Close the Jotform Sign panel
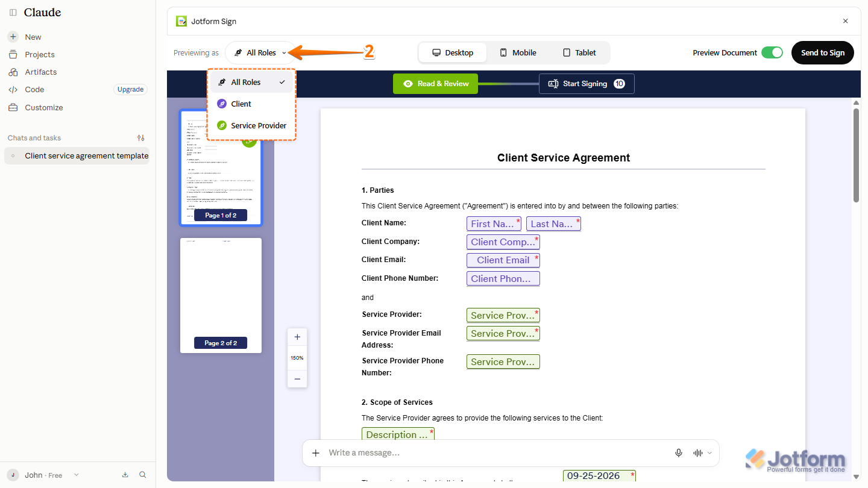868x488 pixels. [x=845, y=21]
